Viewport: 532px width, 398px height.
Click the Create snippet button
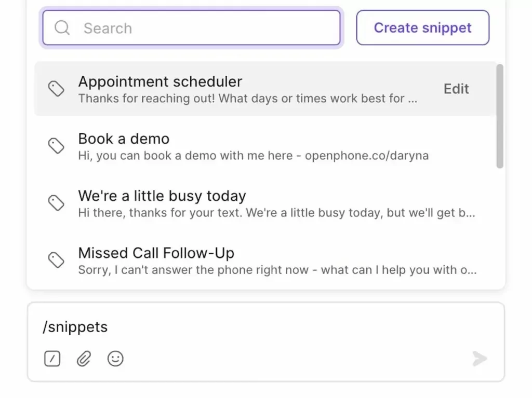pos(422,28)
